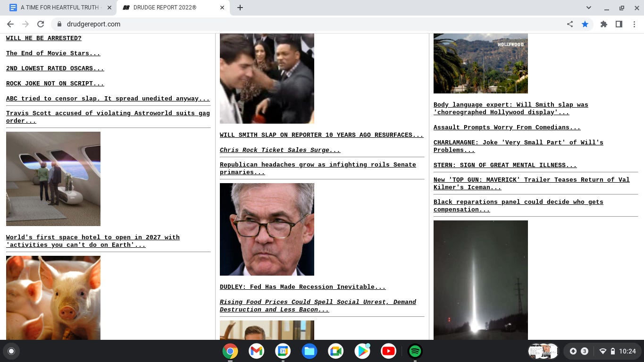Click the share page icon in address bar
The image size is (644, 362).
pyautogui.click(x=570, y=24)
